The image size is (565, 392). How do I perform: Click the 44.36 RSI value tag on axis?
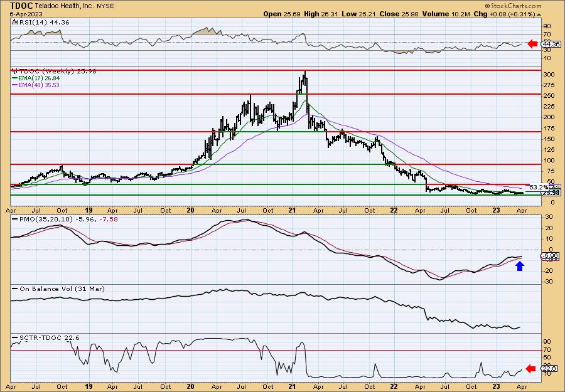point(552,45)
